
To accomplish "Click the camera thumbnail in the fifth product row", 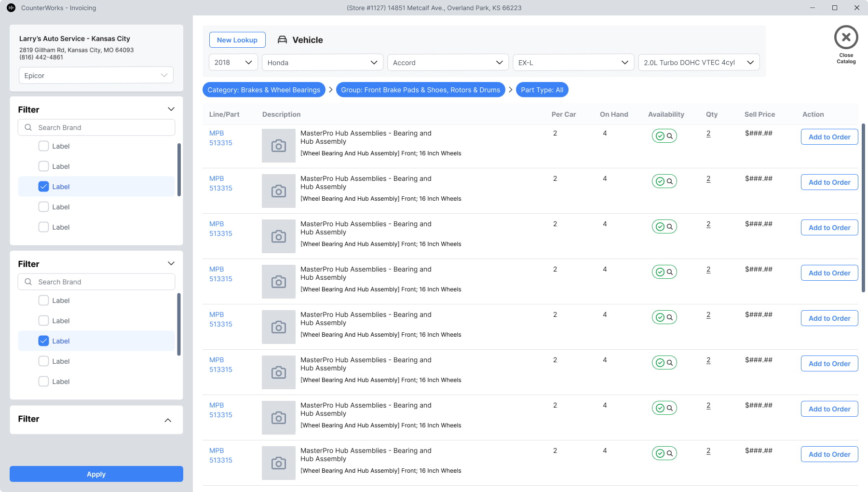I will click(278, 327).
